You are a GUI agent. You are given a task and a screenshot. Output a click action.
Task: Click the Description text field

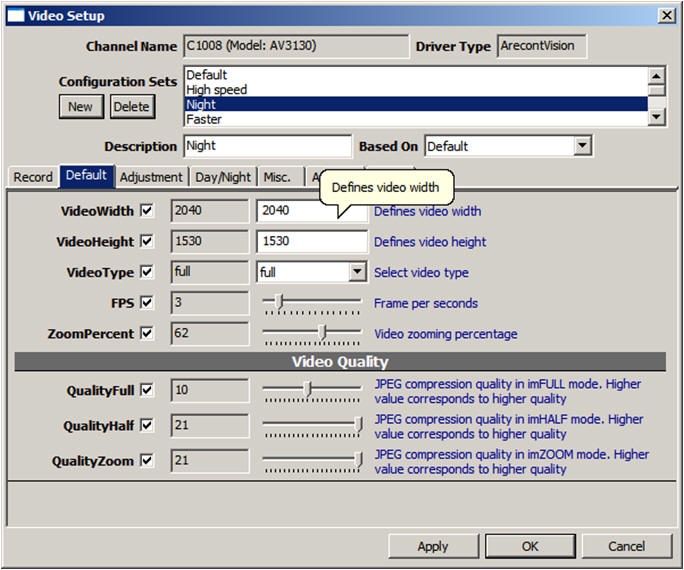267,146
